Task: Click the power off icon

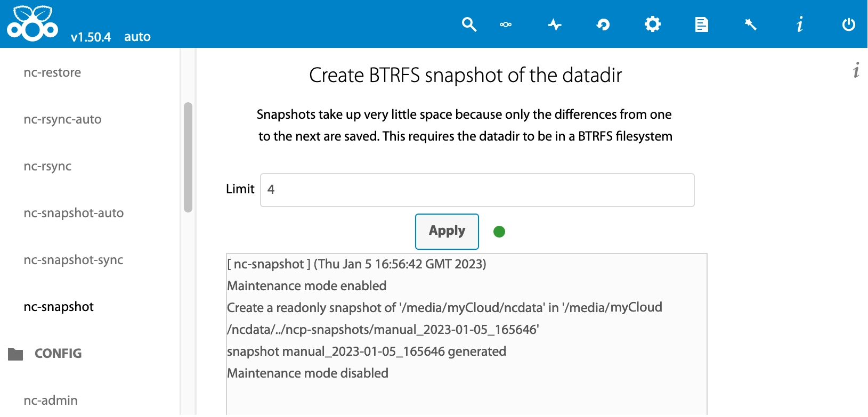Action: pos(848,24)
